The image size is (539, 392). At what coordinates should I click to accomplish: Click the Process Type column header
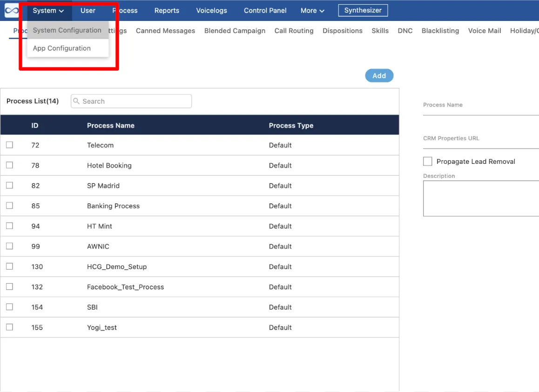(291, 126)
